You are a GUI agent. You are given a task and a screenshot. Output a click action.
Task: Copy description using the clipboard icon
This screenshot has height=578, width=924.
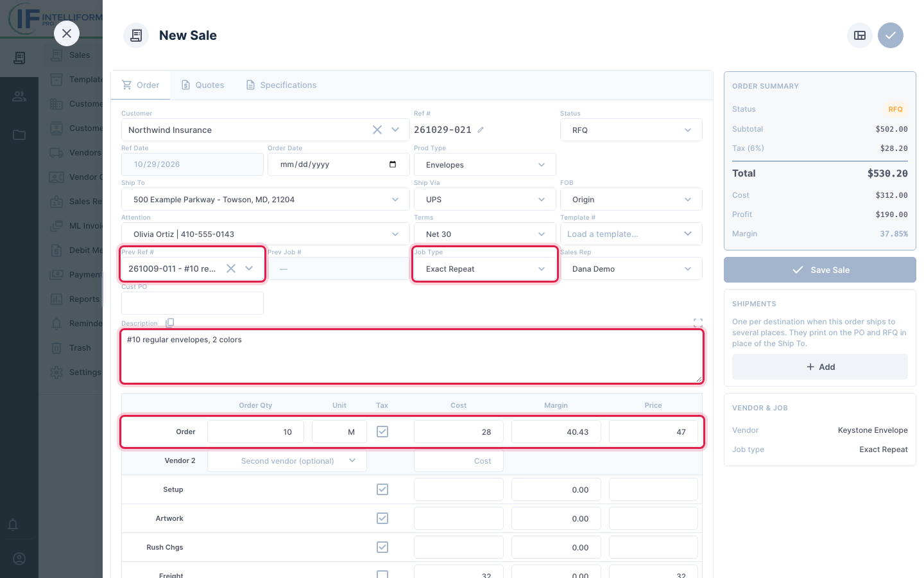coord(169,323)
